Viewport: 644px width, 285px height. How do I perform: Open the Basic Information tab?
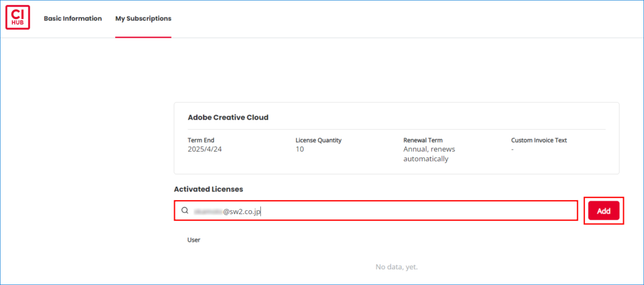click(x=73, y=18)
